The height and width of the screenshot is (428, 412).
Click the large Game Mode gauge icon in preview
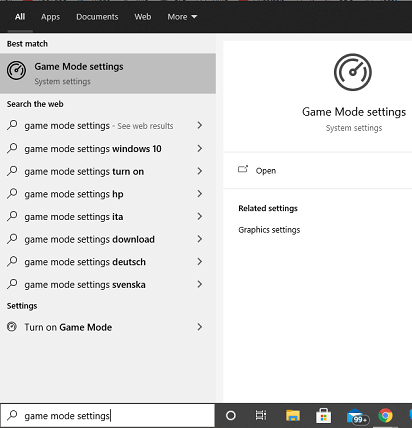pyautogui.click(x=353, y=72)
